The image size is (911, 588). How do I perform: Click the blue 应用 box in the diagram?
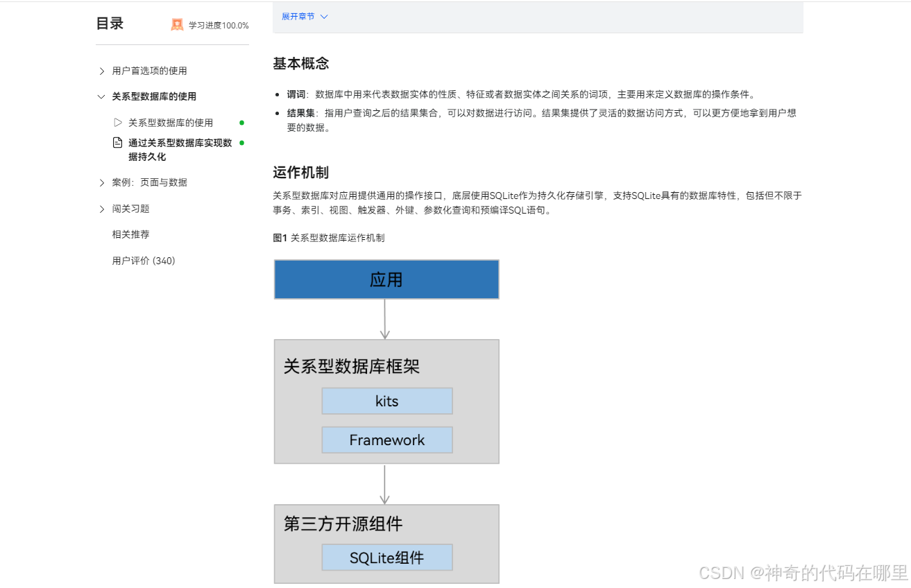click(x=386, y=279)
